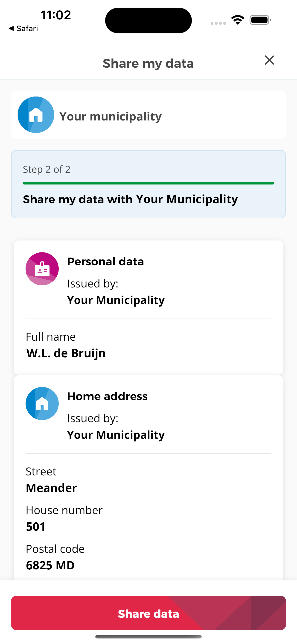The image size is (297, 644).
Task: Tap the House number value 501
Action: [36, 527]
